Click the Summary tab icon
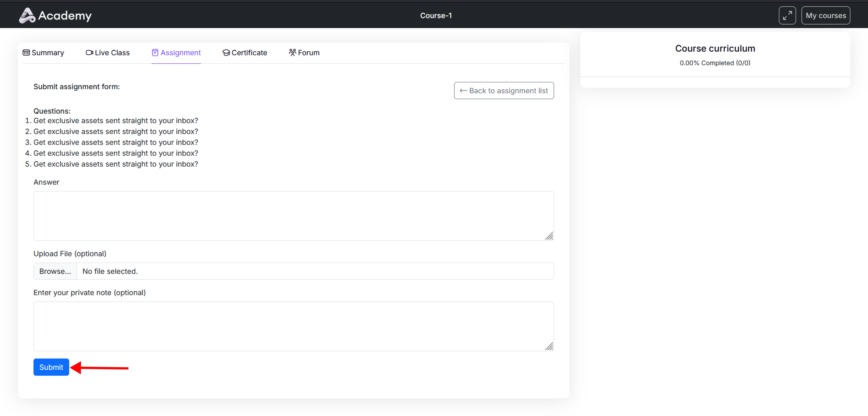This screenshot has width=868, height=416. tap(26, 53)
